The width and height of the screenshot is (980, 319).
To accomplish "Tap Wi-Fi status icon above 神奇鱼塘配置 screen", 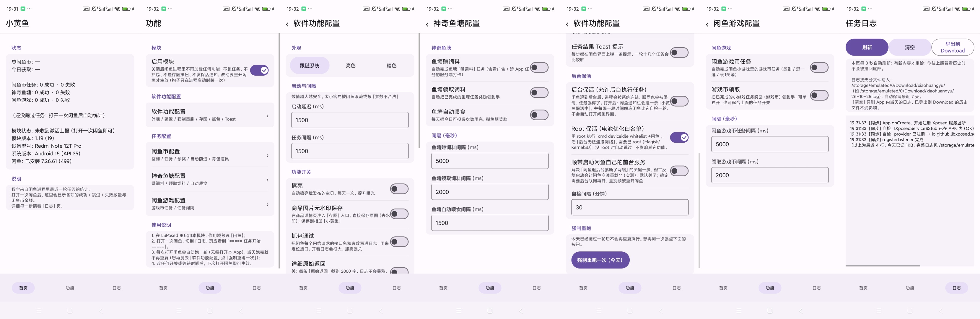I will pyautogui.click(x=537, y=9).
